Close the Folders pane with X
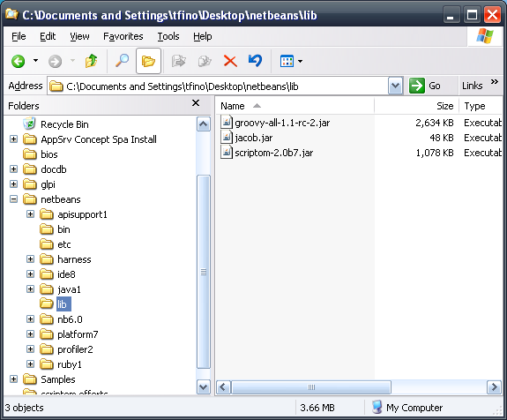 196,103
